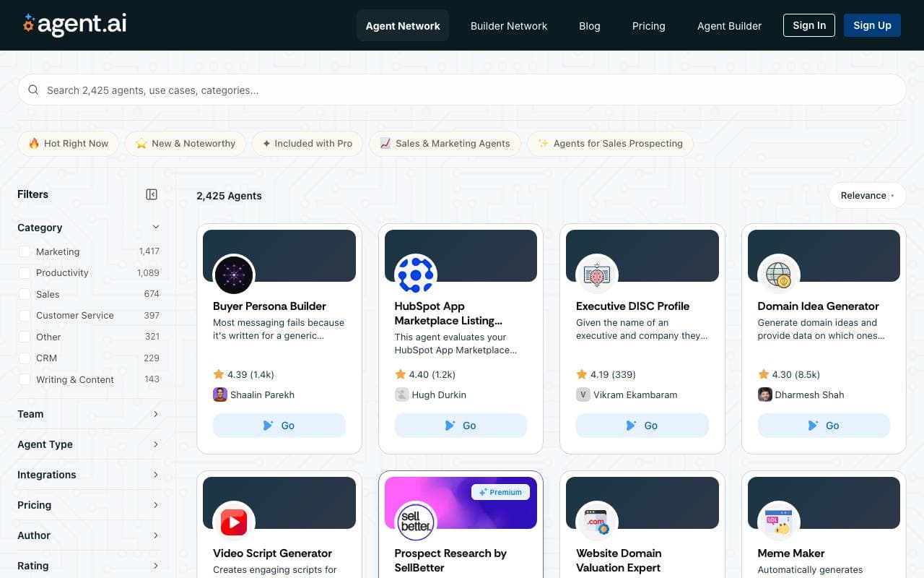This screenshot has width=924, height=578.
Task: Click Dharmesh Shah's avatar
Action: (765, 394)
